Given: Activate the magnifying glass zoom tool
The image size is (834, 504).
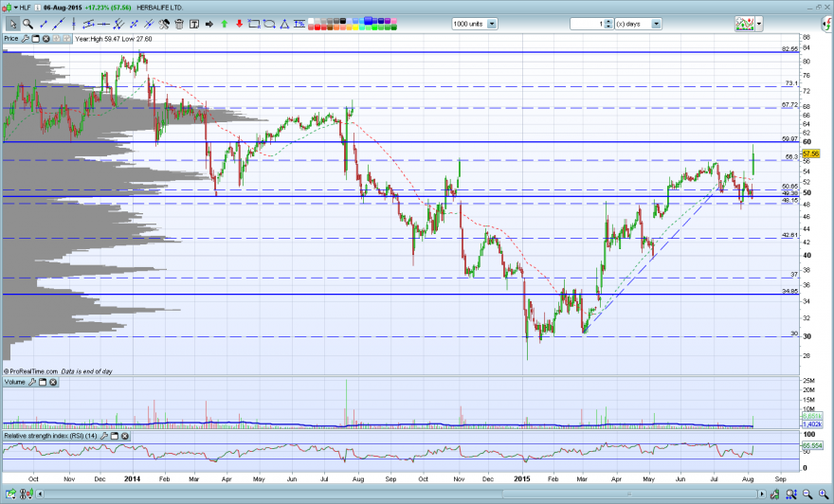Looking at the screenshot, I should click(27, 24).
